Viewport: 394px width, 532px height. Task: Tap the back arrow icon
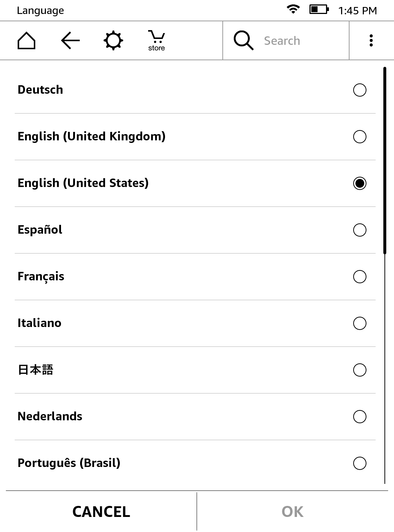click(70, 40)
